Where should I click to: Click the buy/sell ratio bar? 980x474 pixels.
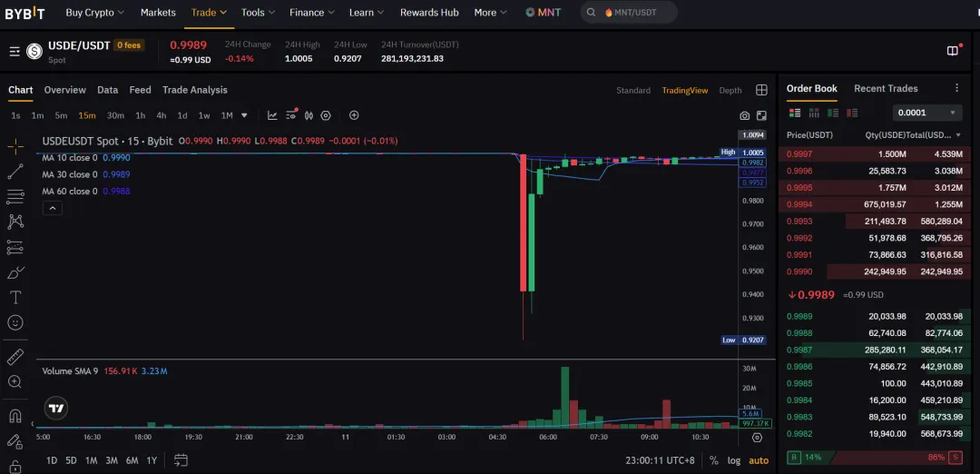(875, 457)
